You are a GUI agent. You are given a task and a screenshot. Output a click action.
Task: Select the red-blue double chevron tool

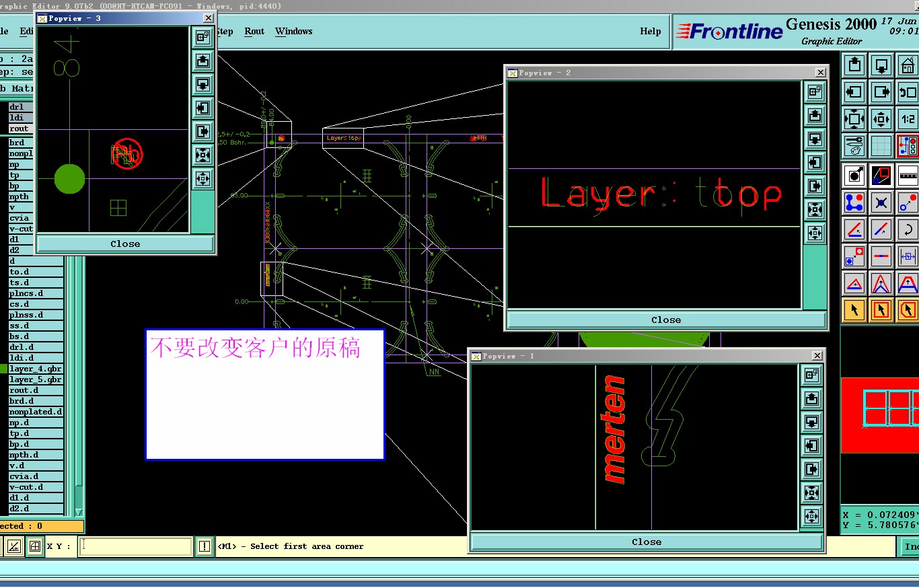(x=881, y=283)
